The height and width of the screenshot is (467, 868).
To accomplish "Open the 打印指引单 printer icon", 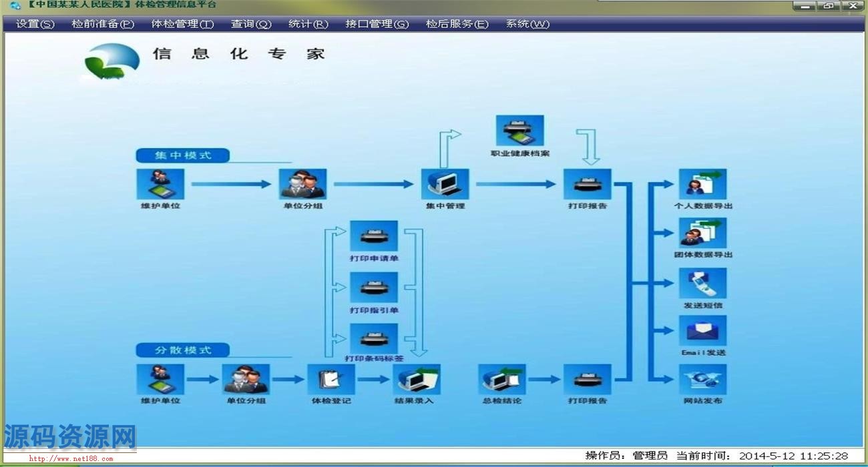I will pyautogui.click(x=374, y=288).
